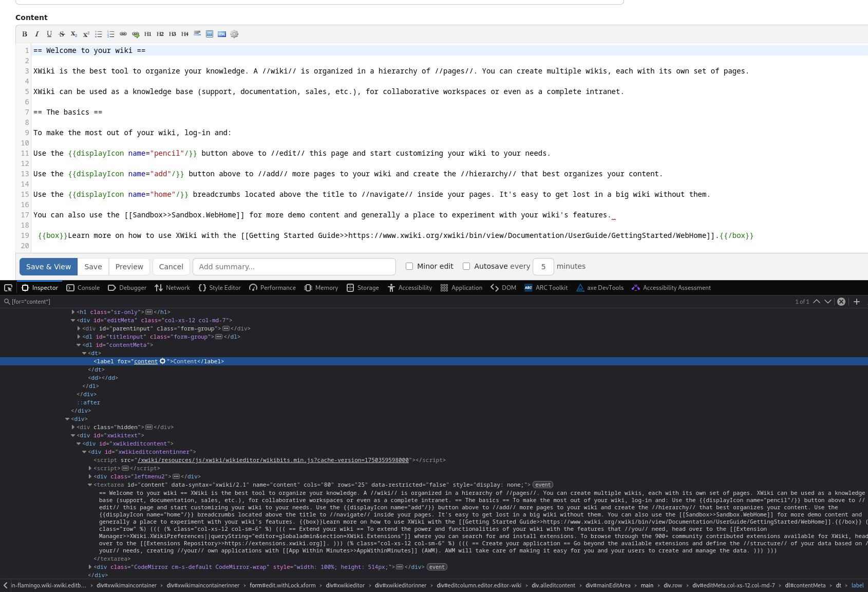Collapse the textarea#content node
Viewport: 868px width, 592px height.
pos(90,485)
